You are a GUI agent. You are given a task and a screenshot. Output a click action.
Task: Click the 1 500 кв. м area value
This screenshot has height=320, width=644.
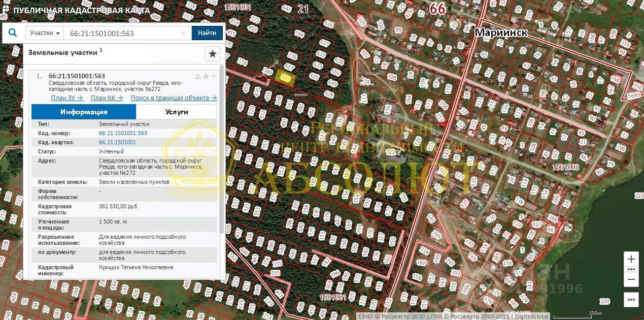pyautogui.click(x=113, y=221)
